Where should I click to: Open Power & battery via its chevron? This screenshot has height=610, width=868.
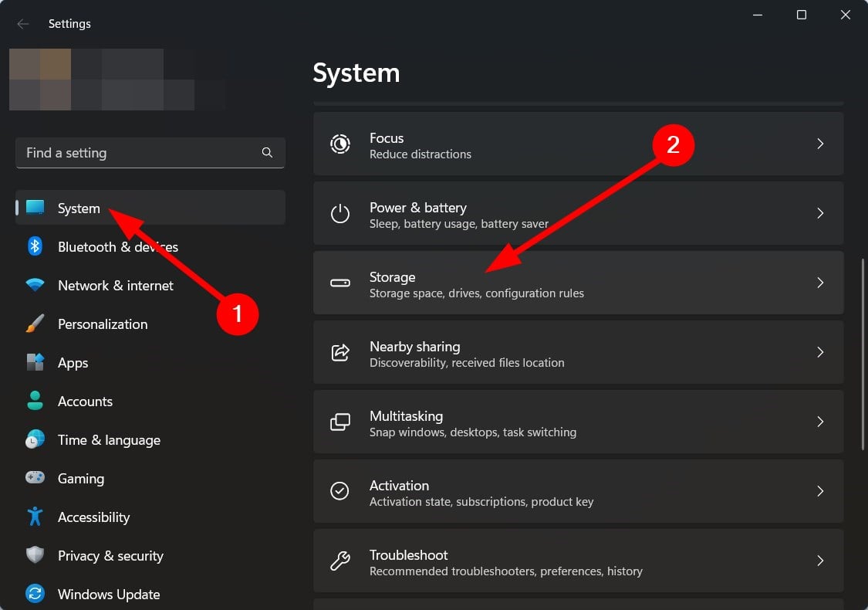820,213
